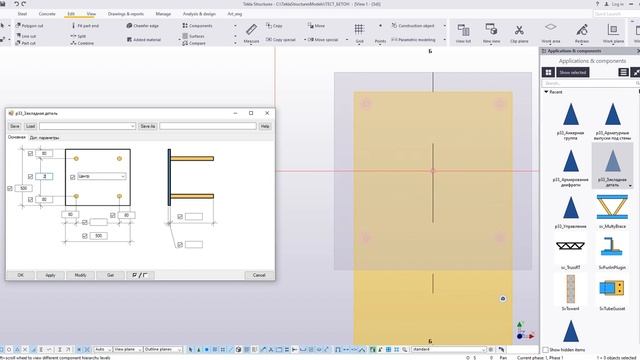
Task: Open the Work area tool
Action: (551, 33)
